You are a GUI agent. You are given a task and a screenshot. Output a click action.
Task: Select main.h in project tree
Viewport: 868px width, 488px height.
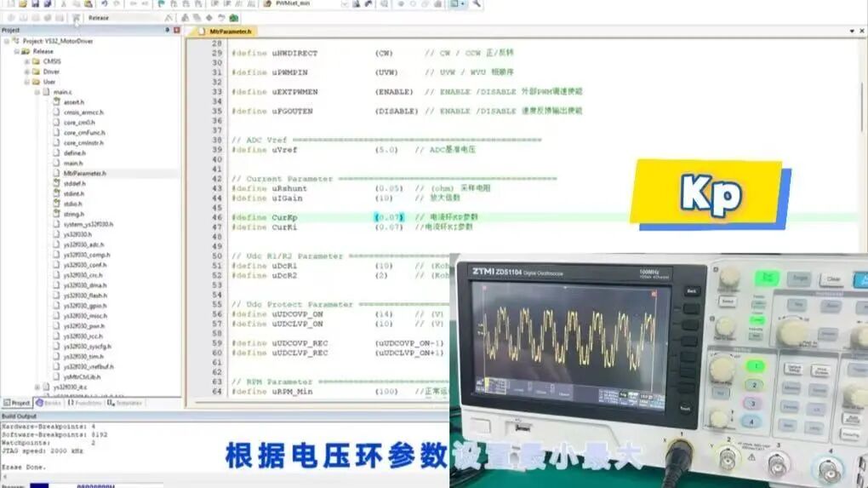pos(73,164)
